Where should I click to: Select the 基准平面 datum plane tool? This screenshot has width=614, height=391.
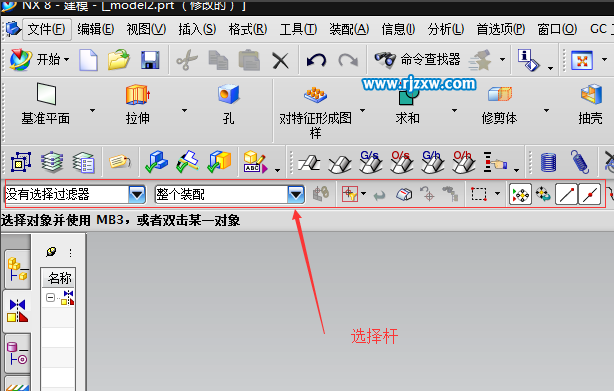[46, 104]
